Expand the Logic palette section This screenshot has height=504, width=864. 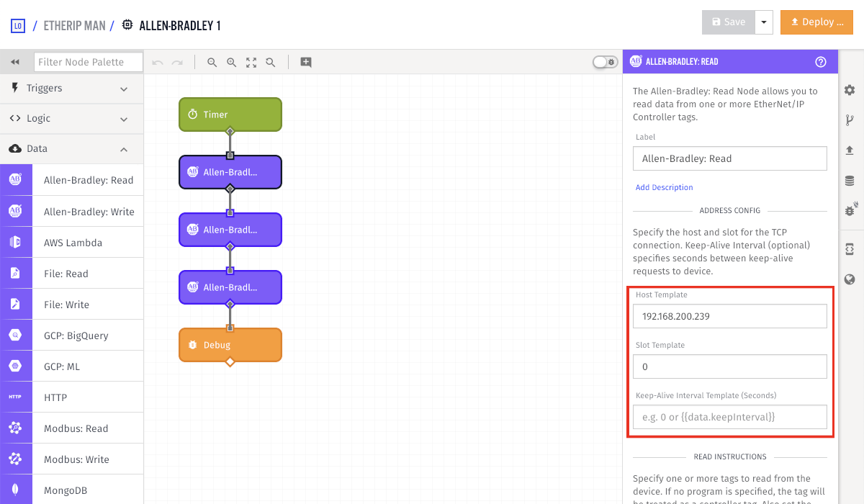pyautogui.click(x=72, y=119)
